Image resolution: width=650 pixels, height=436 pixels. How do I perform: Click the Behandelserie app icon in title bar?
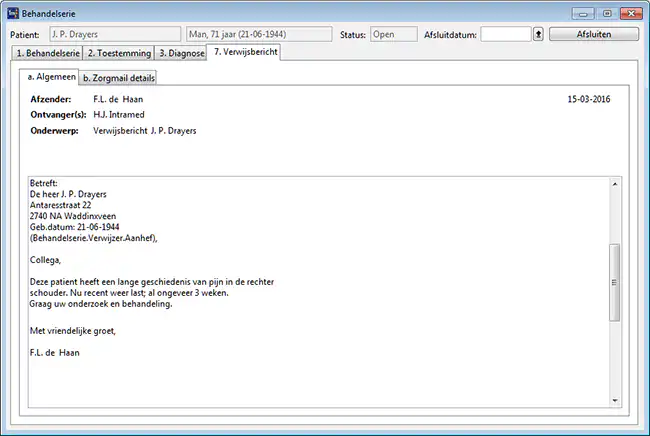point(13,13)
